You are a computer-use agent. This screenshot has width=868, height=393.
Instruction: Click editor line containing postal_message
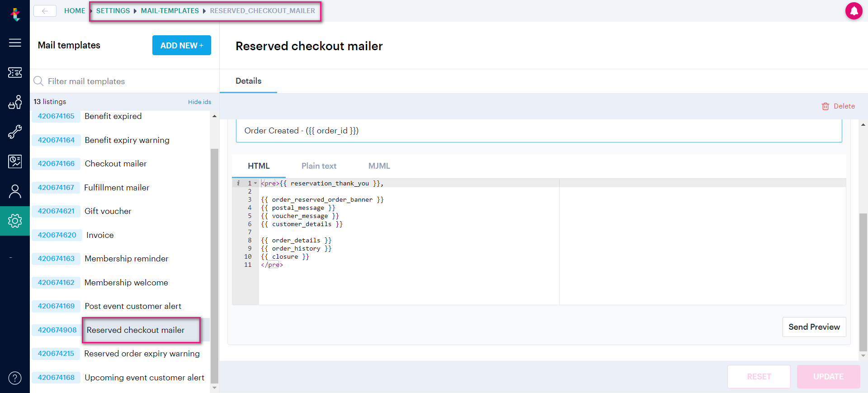click(x=298, y=208)
